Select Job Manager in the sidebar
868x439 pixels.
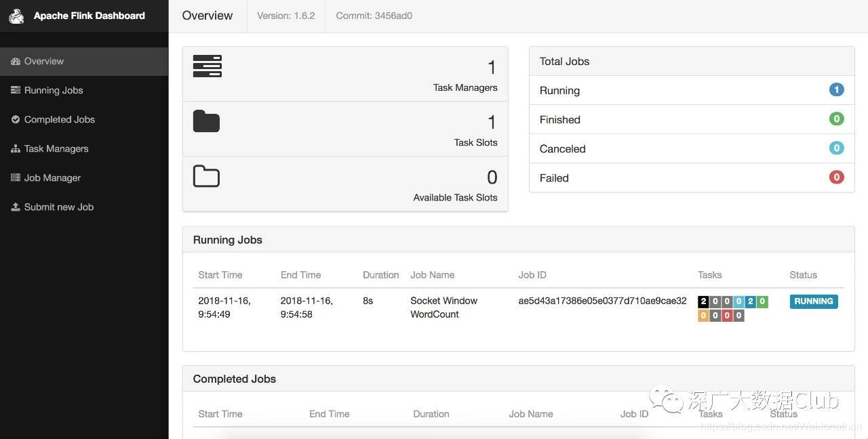pyautogui.click(x=84, y=177)
